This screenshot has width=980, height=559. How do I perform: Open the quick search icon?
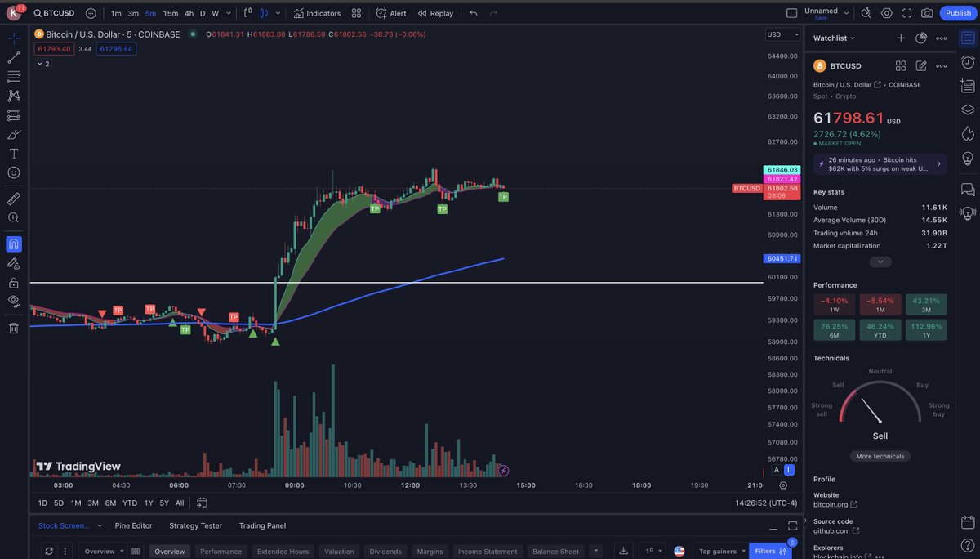coord(866,13)
